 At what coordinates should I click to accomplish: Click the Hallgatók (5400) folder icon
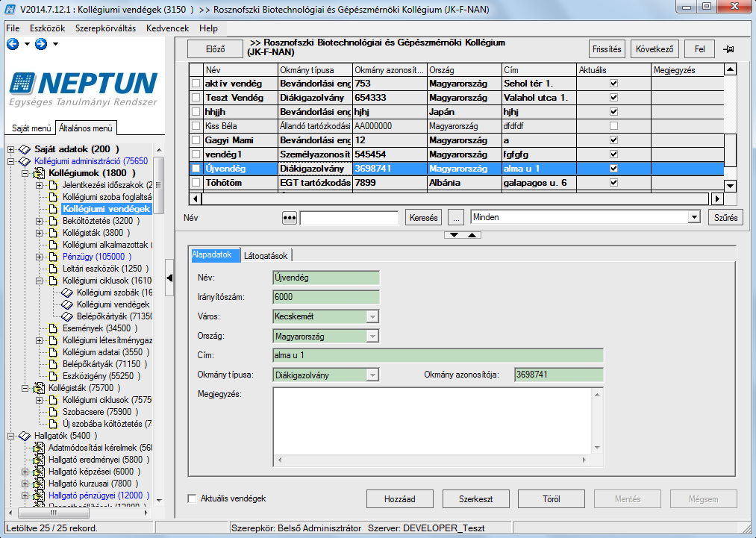(25, 436)
